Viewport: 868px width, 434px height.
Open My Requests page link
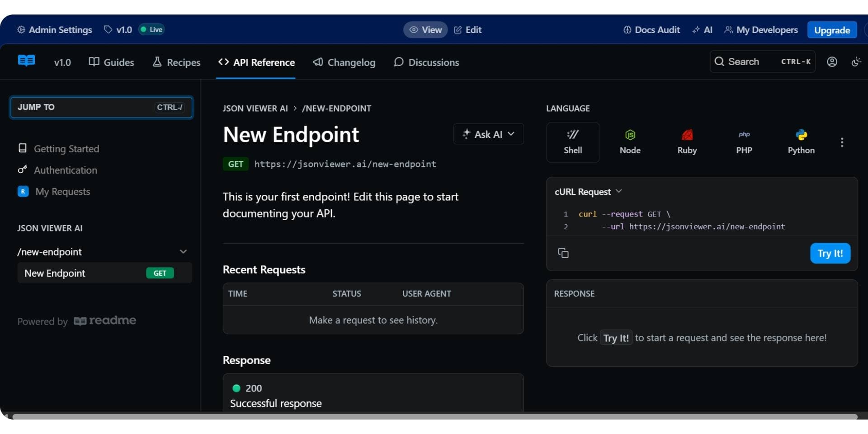(63, 192)
